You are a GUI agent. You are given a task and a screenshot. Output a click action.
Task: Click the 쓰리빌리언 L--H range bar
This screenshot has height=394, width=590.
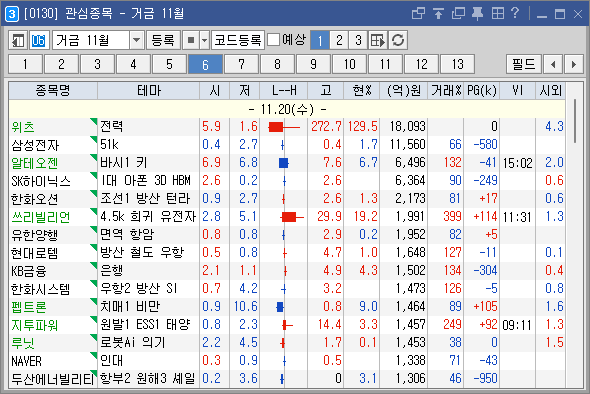click(x=292, y=217)
